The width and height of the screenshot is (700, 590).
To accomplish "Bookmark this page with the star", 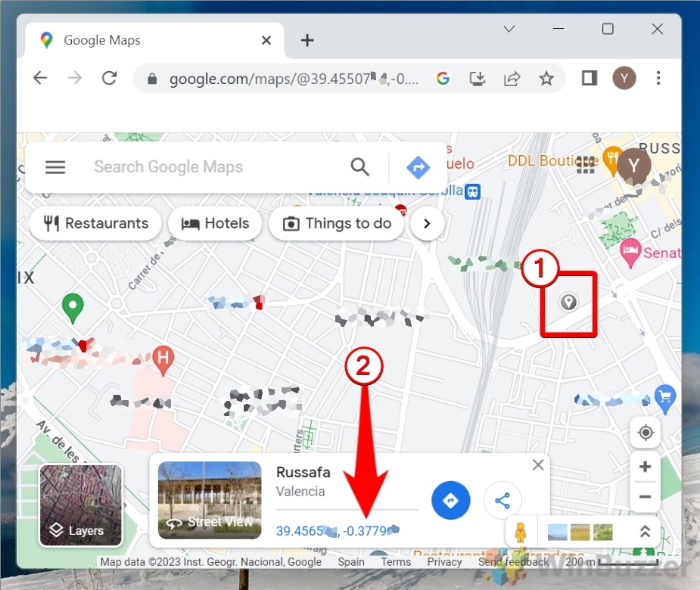I will click(546, 79).
